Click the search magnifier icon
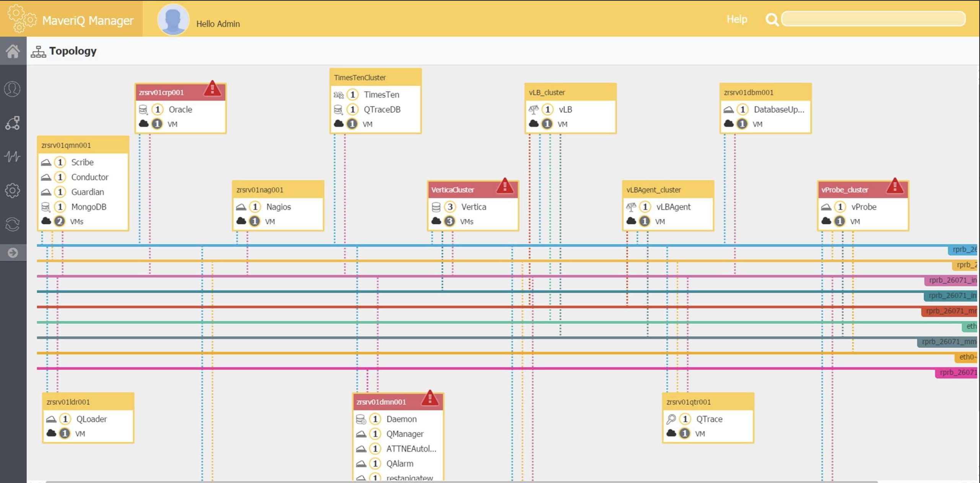Image resolution: width=980 pixels, height=483 pixels. 772,19
